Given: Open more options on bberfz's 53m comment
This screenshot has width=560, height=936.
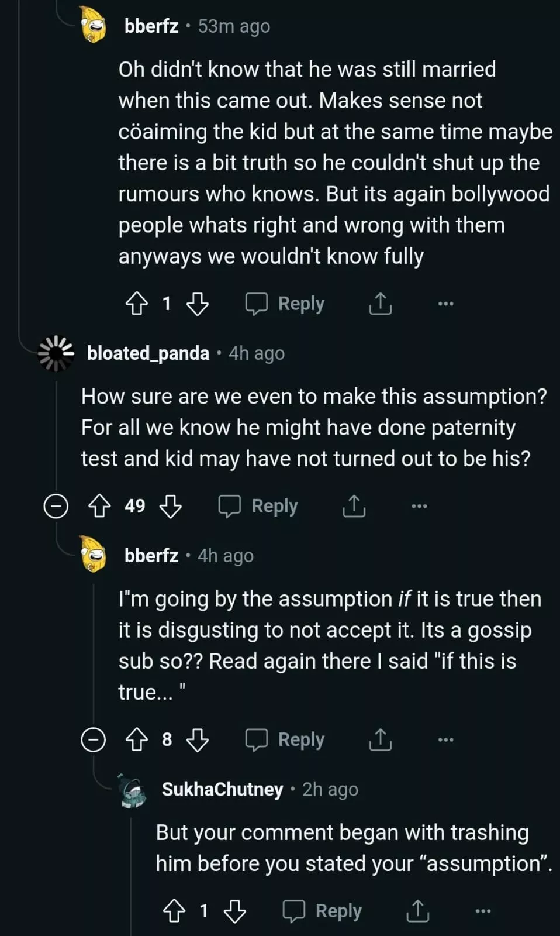Looking at the screenshot, I should click(445, 304).
